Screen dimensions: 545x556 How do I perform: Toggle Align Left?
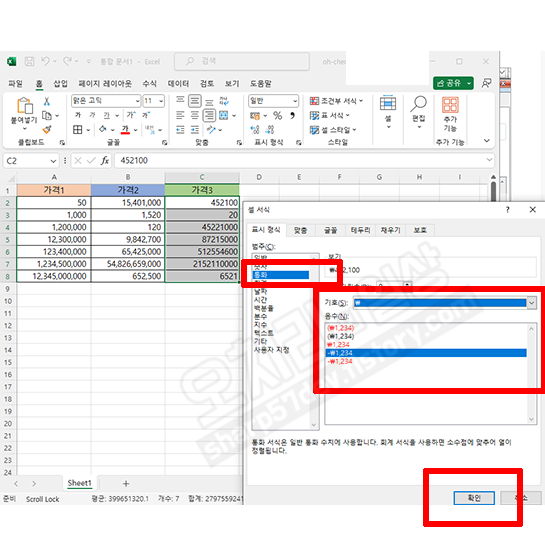(x=180, y=115)
